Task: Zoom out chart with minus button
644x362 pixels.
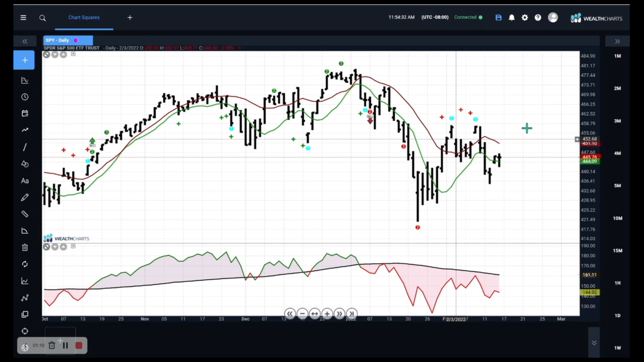Action: pyautogui.click(x=302, y=314)
